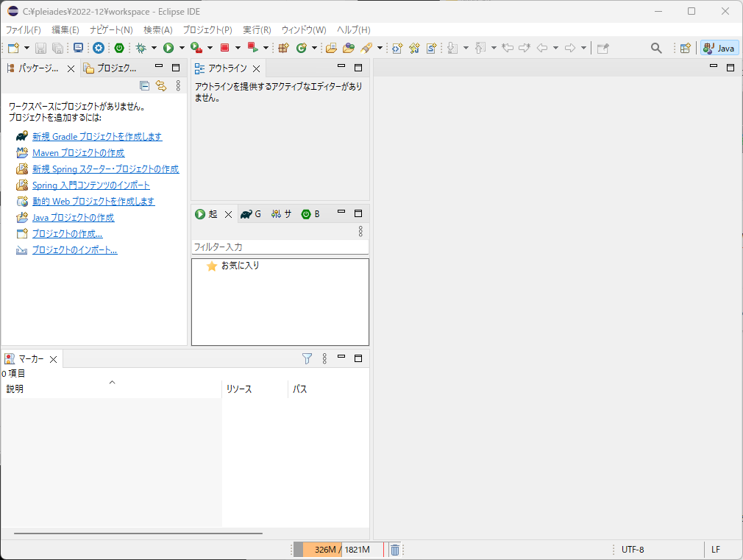743x560 pixels.
Task: Open the ファイル(F) menu
Action: pos(23,30)
